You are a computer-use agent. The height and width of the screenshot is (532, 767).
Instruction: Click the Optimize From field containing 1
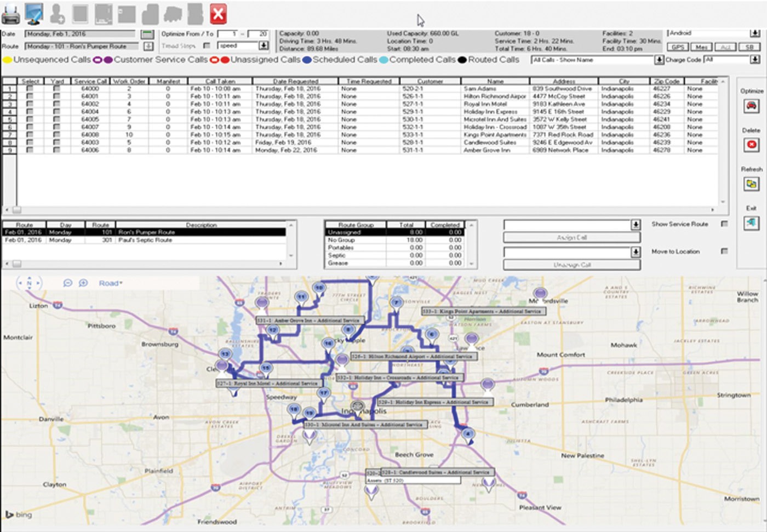227,34
